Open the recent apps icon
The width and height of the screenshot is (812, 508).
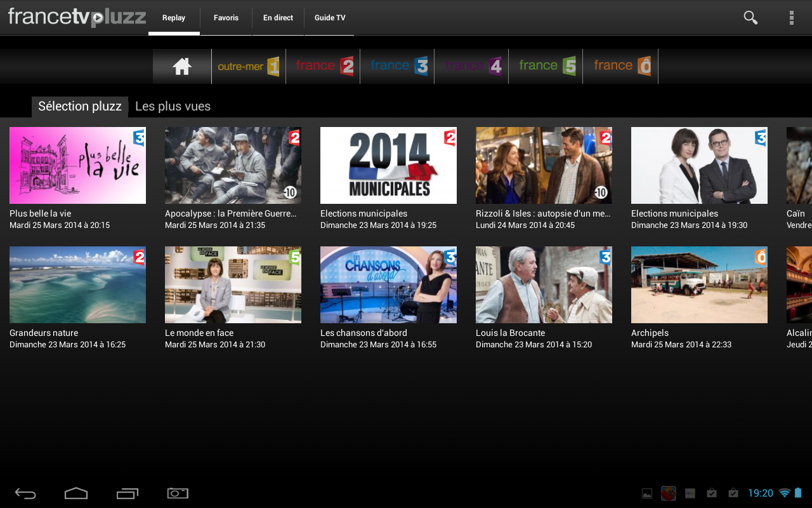[x=128, y=493]
